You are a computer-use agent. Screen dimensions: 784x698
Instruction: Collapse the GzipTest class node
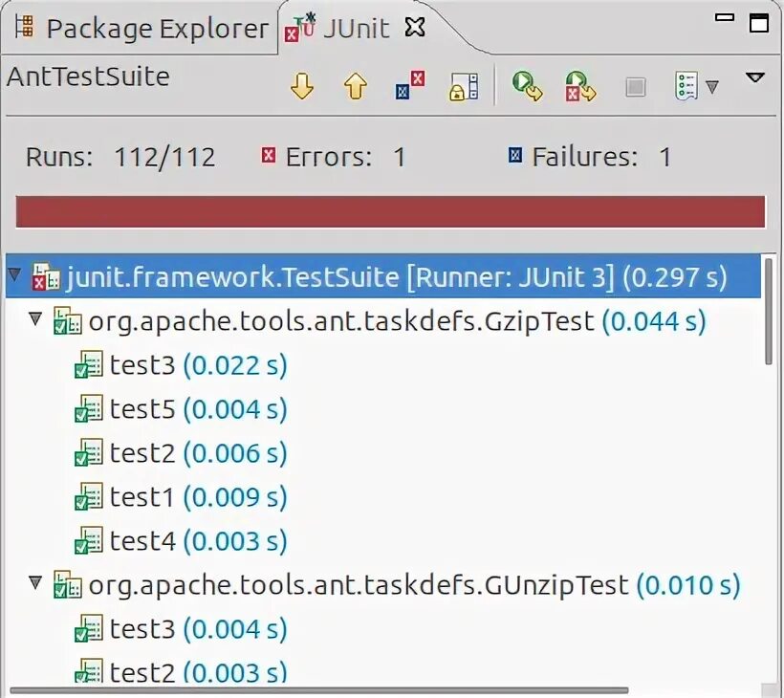coord(35,318)
